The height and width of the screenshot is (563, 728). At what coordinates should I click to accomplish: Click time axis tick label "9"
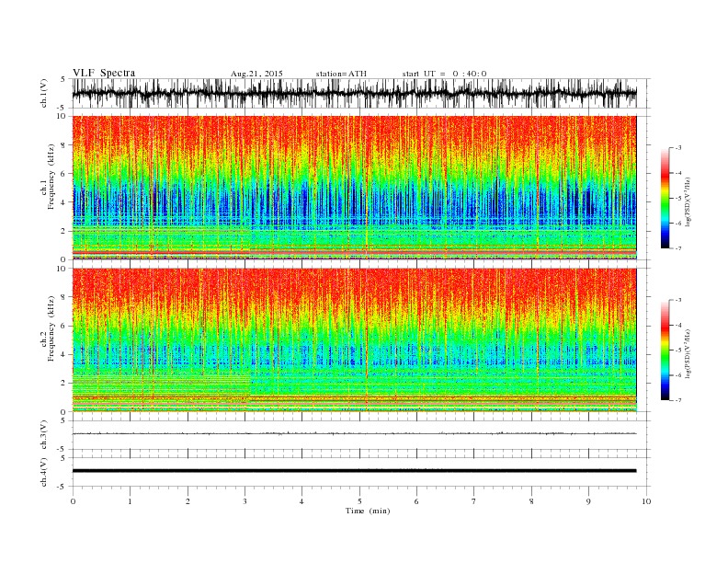pos(588,501)
